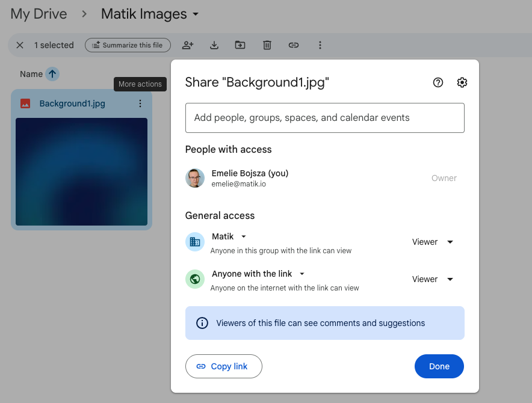
Task: Expand the Anyone with the link dropdown
Action: 302,274
